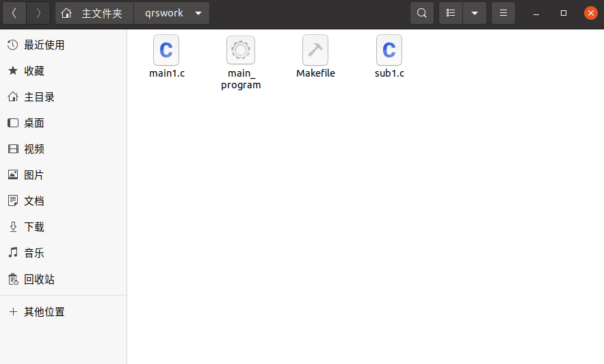Open the search magnifier button

tap(422, 13)
